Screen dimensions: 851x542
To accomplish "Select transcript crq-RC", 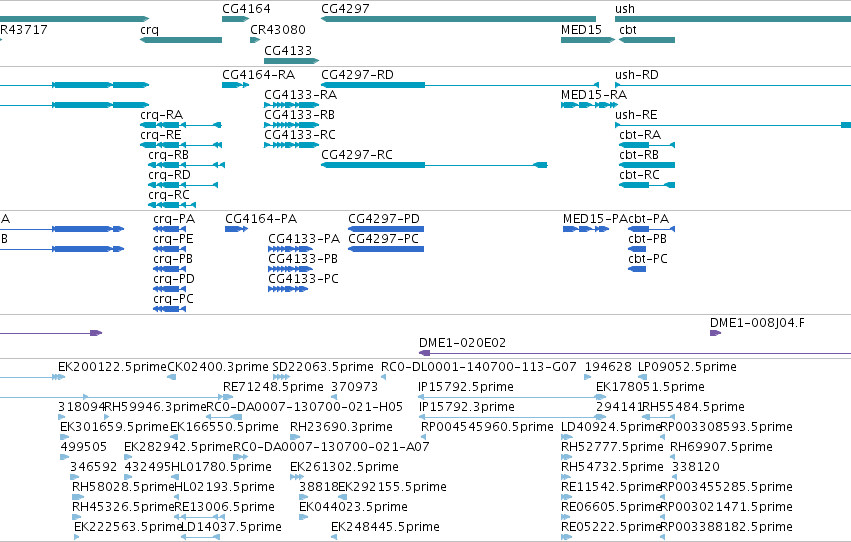I will coord(169,195).
